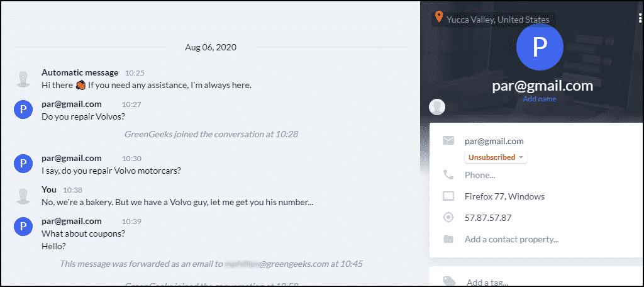644x287 pixels.
Task: Click the envelope email icon
Action: click(x=448, y=140)
